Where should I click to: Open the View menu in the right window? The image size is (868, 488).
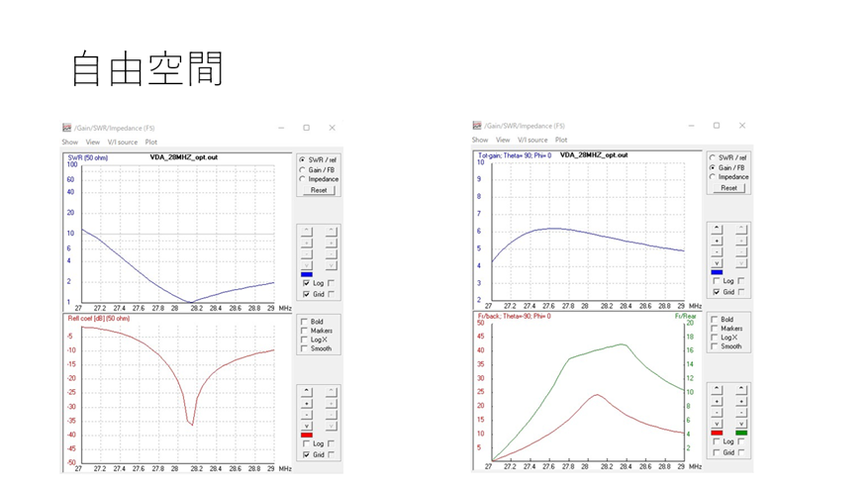click(504, 140)
